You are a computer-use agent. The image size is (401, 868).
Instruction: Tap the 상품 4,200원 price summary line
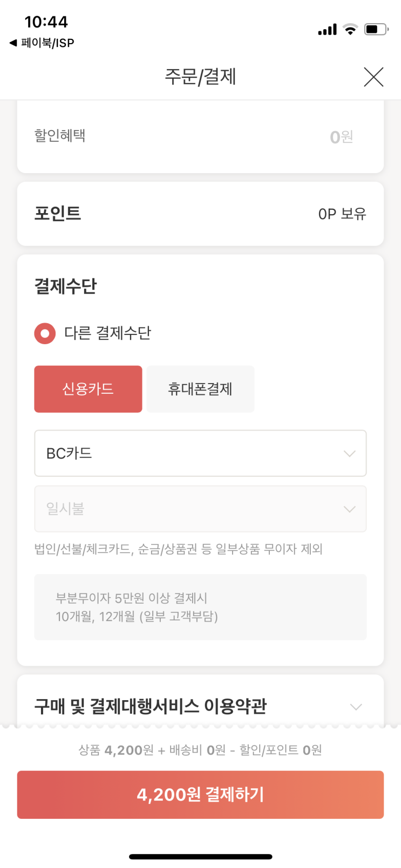200,750
